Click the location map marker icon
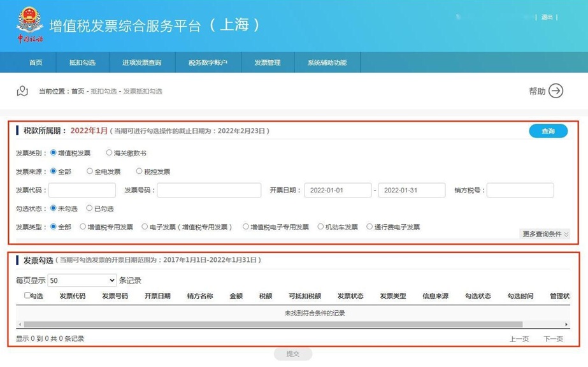Viewport: 588px width, 367px height. 23,91
